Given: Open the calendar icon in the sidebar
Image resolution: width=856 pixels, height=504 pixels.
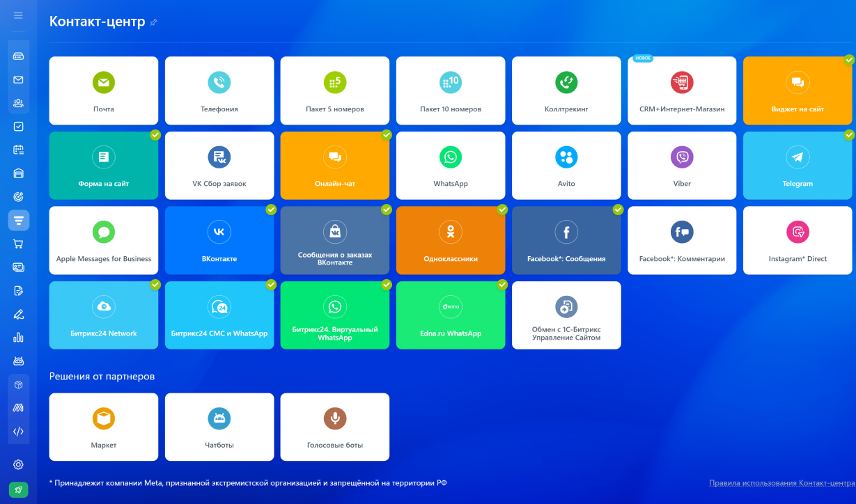Looking at the screenshot, I should click(18, 150).
